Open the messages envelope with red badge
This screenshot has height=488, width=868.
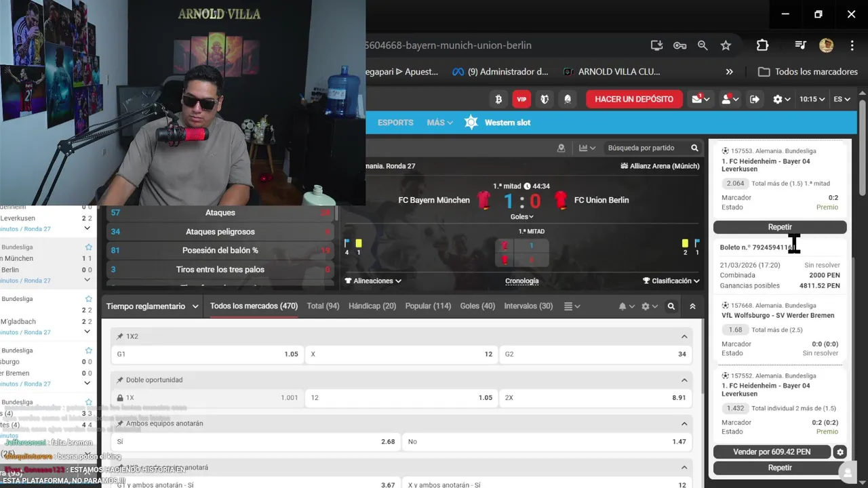(701, 99)
